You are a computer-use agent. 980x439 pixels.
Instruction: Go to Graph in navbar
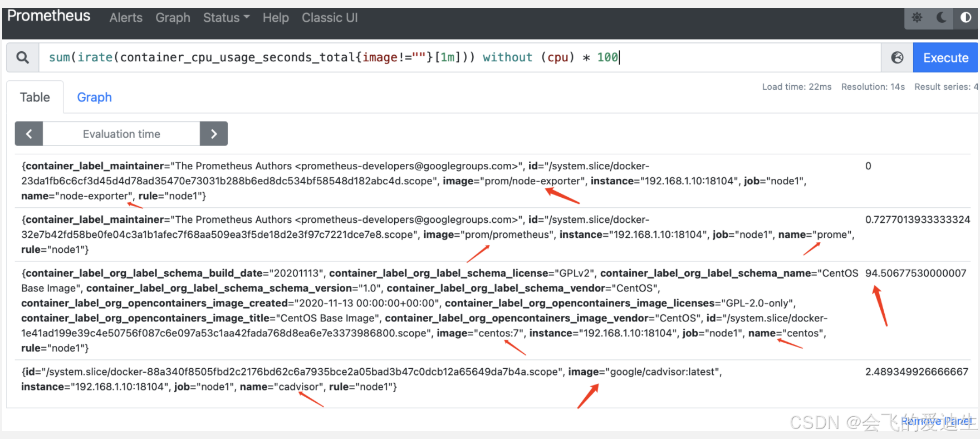[x=173, y=18]
